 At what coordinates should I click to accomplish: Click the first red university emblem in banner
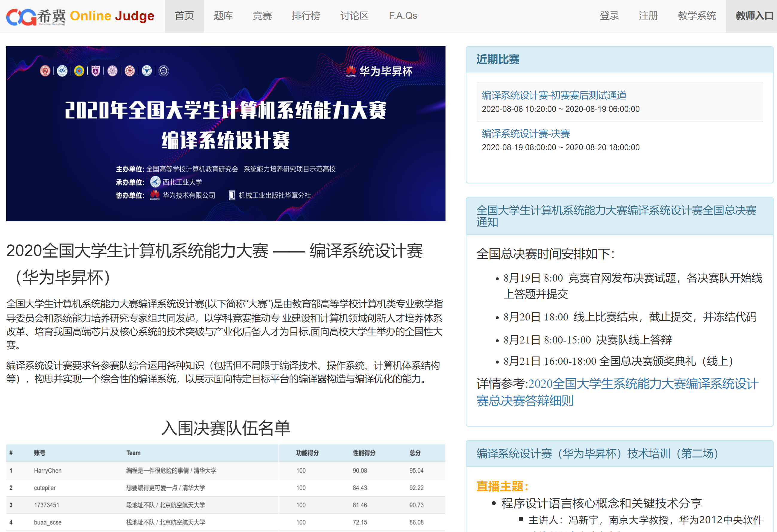point(45,71)
